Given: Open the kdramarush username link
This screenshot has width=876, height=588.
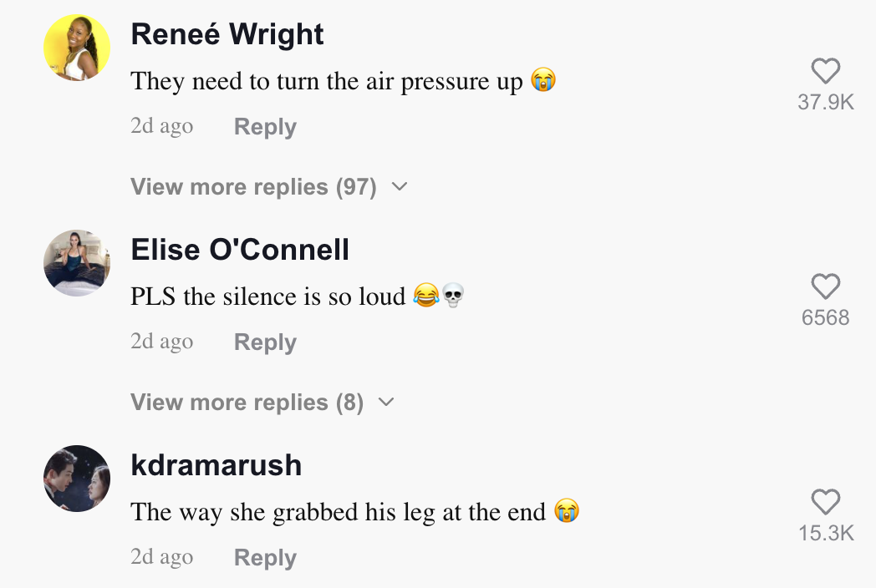Looking at the screenshot, I should [x=216, y=465].
